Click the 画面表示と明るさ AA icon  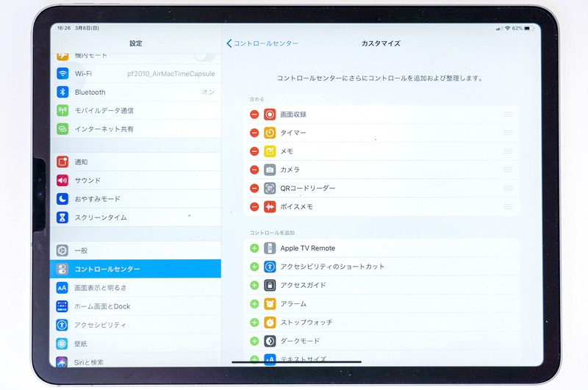[62, 288]
